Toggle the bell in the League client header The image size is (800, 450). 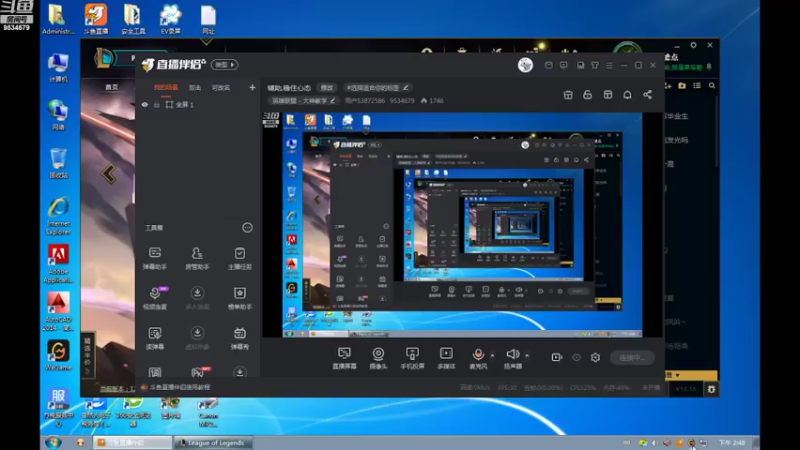coord(709,67)
